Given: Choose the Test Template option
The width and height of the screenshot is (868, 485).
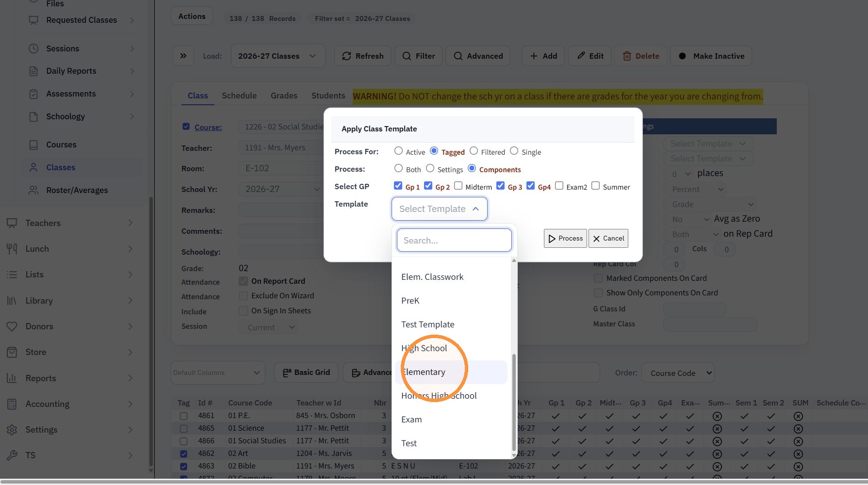Looking at the screenshot, I should coord(451,324).
